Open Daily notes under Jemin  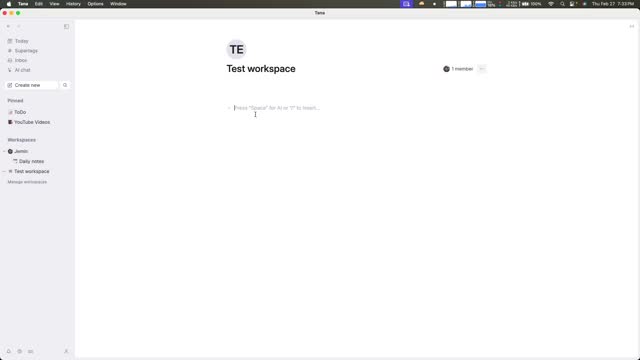click(x=28, y=161)
